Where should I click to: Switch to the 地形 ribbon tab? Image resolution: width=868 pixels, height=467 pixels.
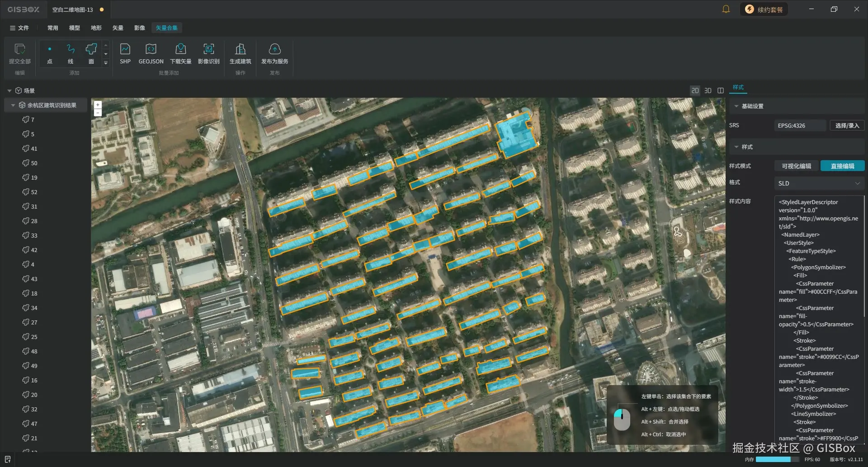point(96,28)
